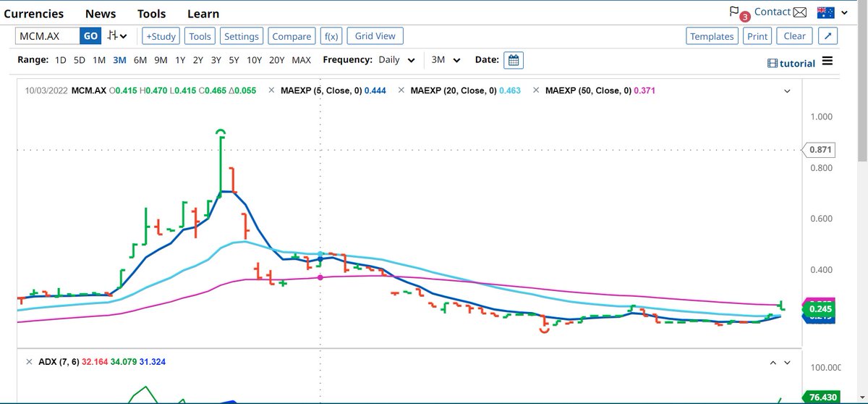Open the Tools top menu
Image resolution: width=868 pixels, height=404 pixels.
[151, 14]
